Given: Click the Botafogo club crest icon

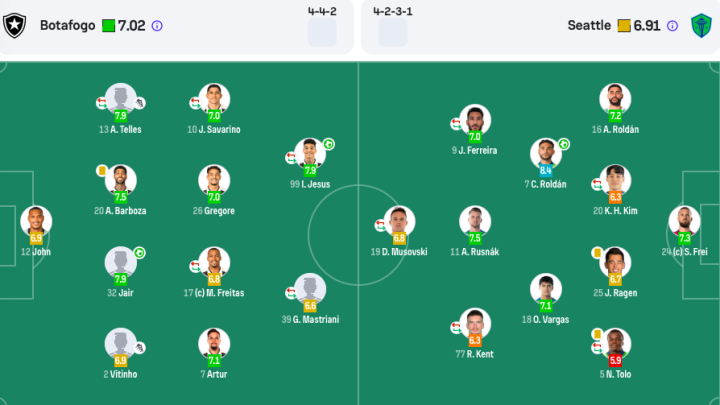Looking at the screenshot, I should tap(15, 25).
